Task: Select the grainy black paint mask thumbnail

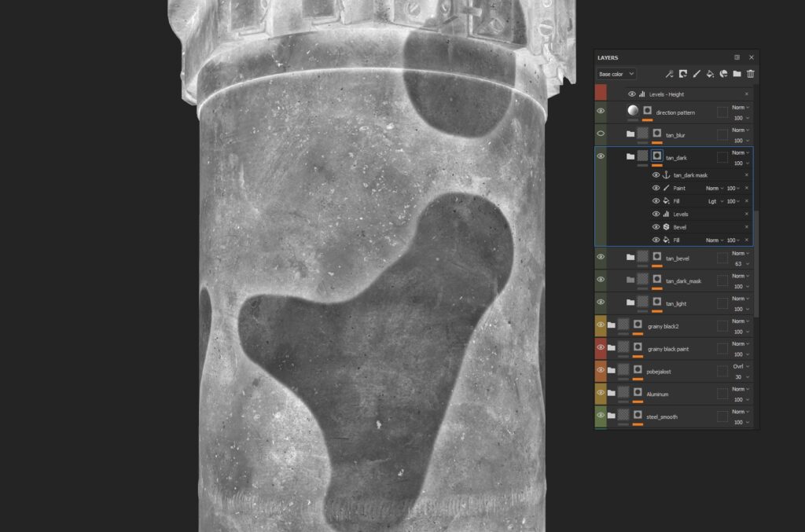Action: pyautogui.click(x=638, y=347)
